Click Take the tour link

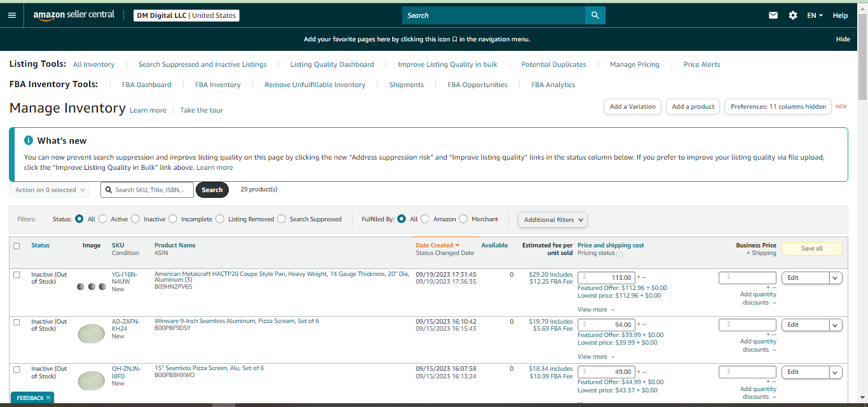[201, 110]
